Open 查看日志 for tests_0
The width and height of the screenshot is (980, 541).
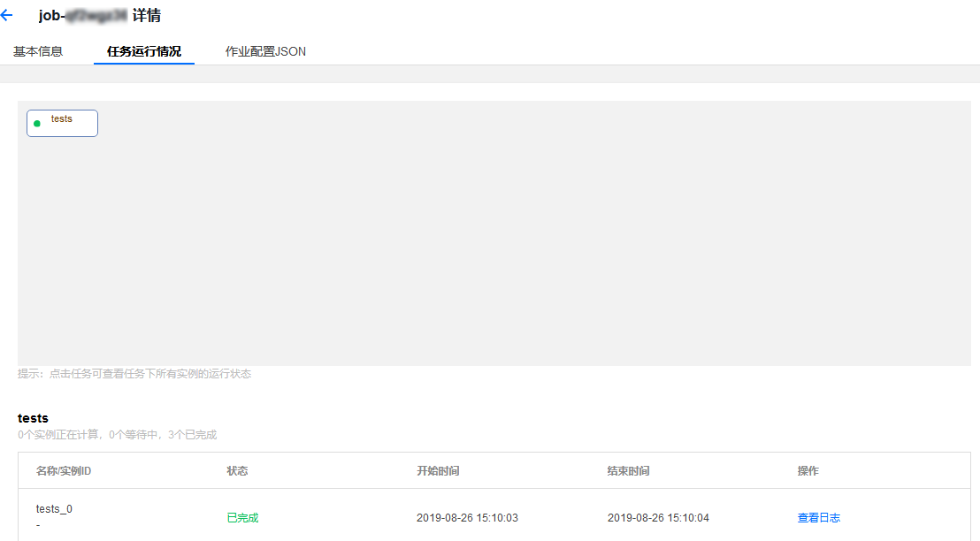819,517
